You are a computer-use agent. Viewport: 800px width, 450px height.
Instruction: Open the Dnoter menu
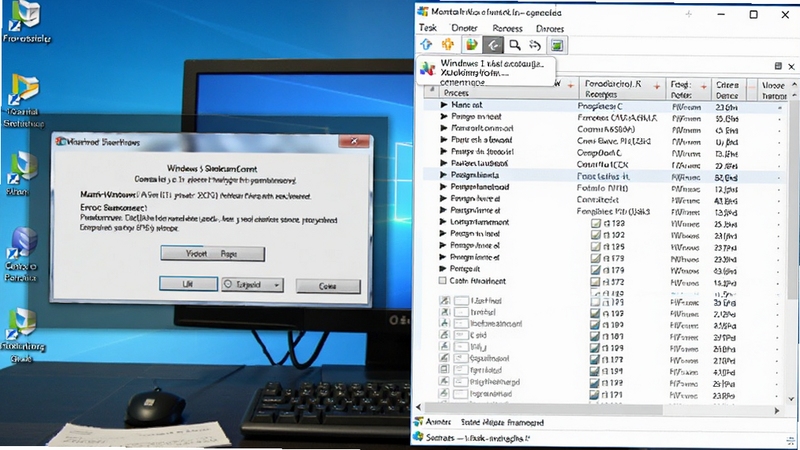point(464,28)
